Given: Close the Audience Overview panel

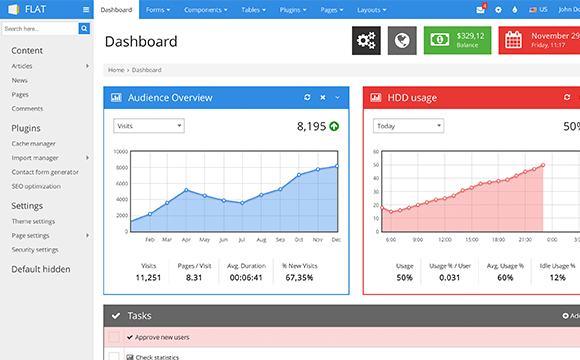Looking at the screenshot, I should pos(323,97).
